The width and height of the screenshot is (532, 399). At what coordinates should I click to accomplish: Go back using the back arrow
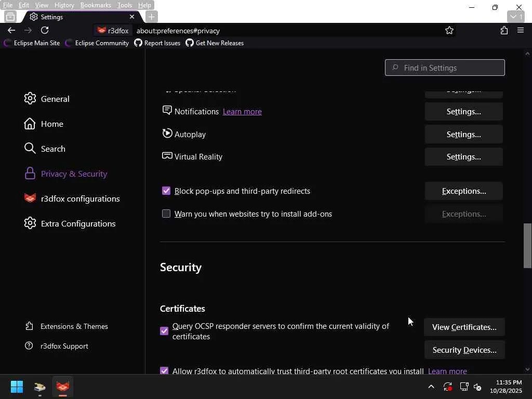click(11, 30)
